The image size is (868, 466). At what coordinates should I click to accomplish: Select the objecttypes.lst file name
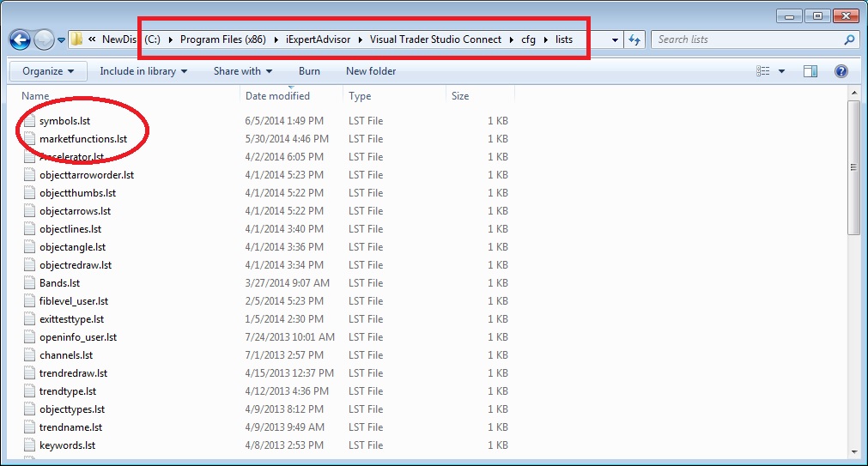72,409
